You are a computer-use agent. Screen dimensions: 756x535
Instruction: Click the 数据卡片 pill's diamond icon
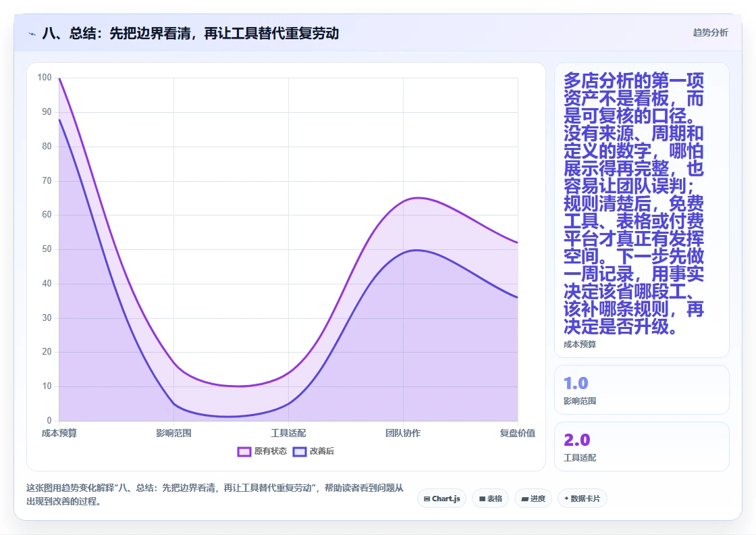click(x=566, y=499)
